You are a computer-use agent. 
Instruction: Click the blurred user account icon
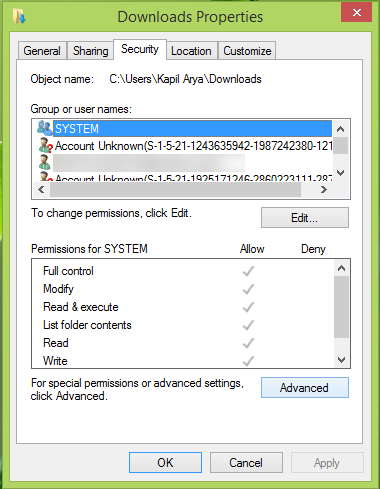pos(45,162)
